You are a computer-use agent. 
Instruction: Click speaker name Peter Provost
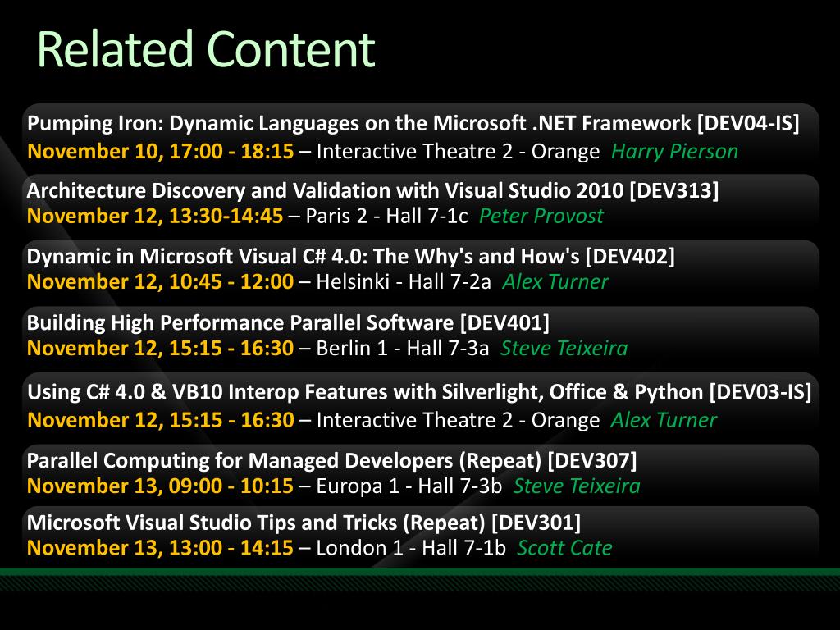541,216
